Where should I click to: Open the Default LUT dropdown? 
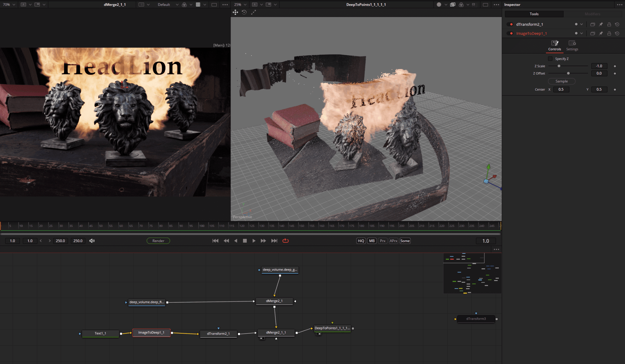(165, 4)
